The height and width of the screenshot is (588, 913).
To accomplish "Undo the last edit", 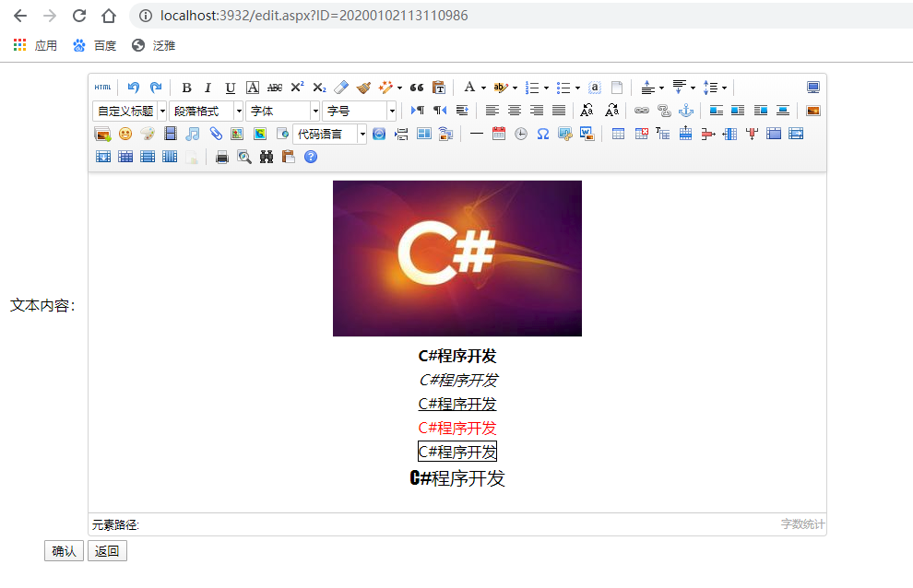I will (x=134, y=88).
